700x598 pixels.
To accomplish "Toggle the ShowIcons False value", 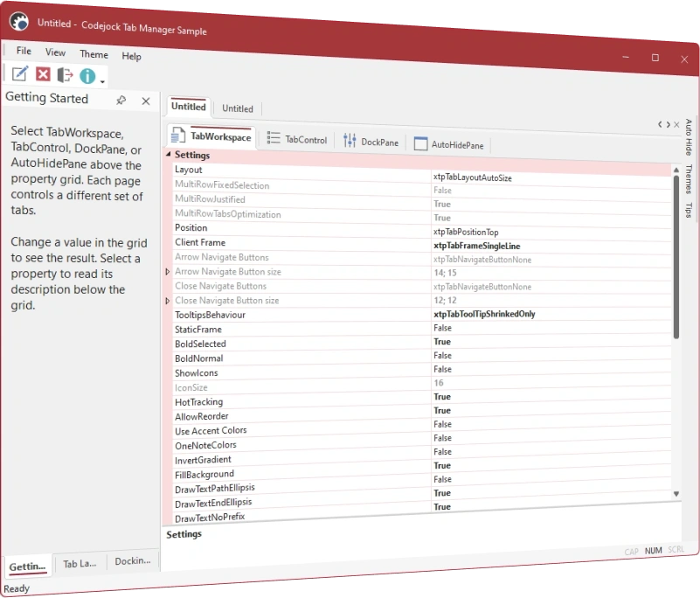I will click(x=442, y=369).
